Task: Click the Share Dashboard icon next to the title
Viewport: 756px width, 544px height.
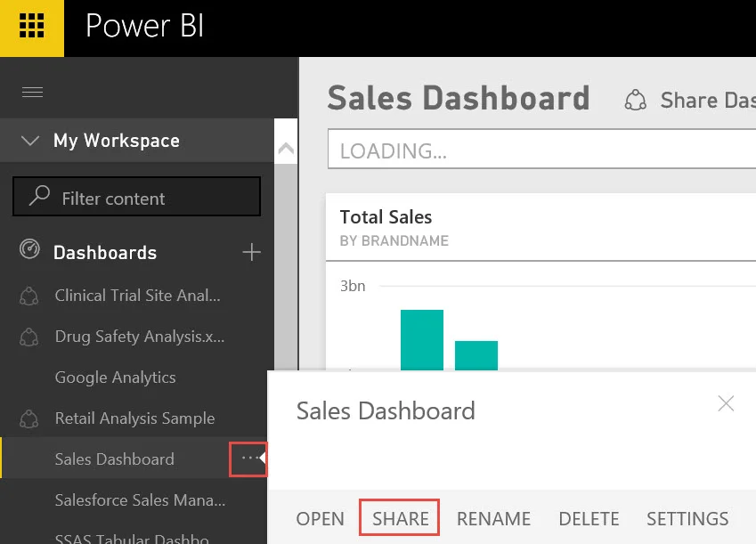Action: [x=635, y=100]
